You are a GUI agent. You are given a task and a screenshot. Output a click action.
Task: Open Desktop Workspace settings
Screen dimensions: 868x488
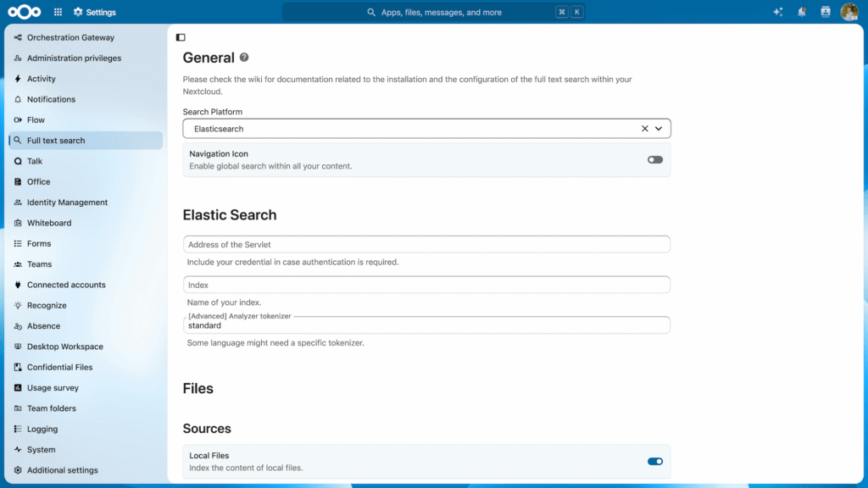[86, 347]
